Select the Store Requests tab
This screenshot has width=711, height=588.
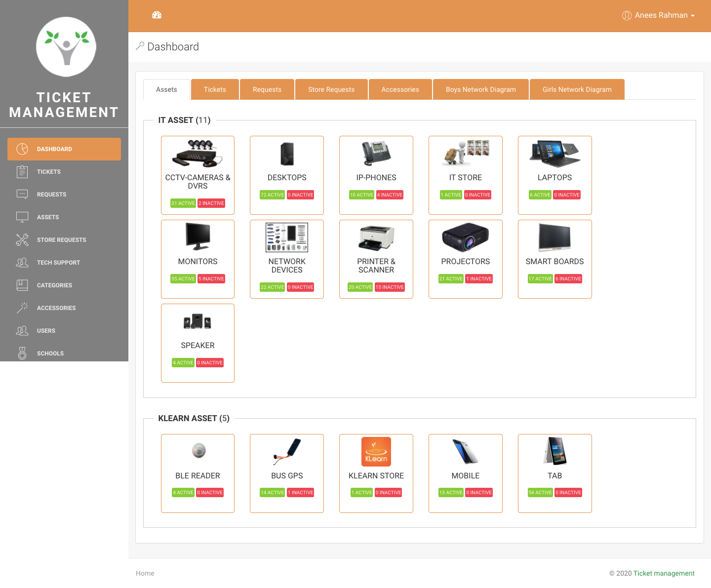331,89
